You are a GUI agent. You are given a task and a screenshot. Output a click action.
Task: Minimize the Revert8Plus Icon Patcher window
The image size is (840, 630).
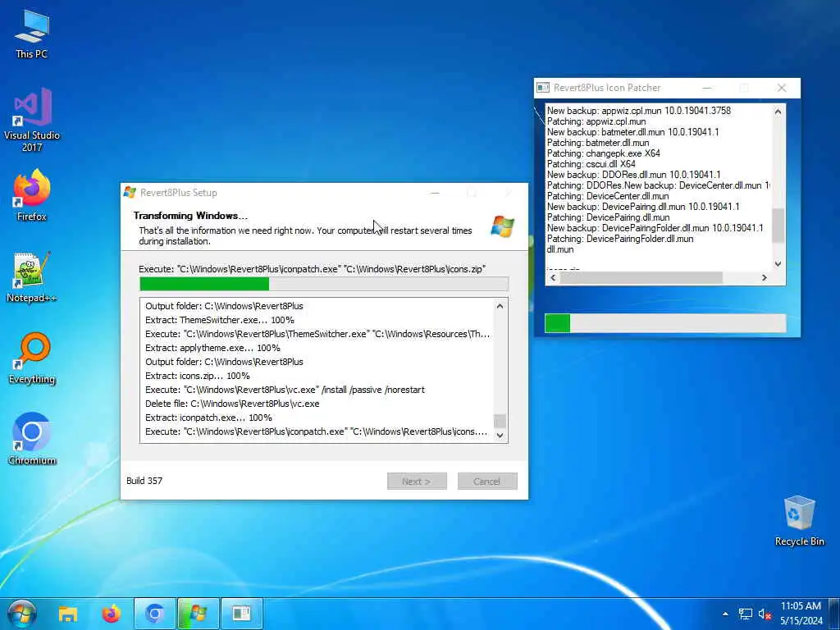point(706,88)
